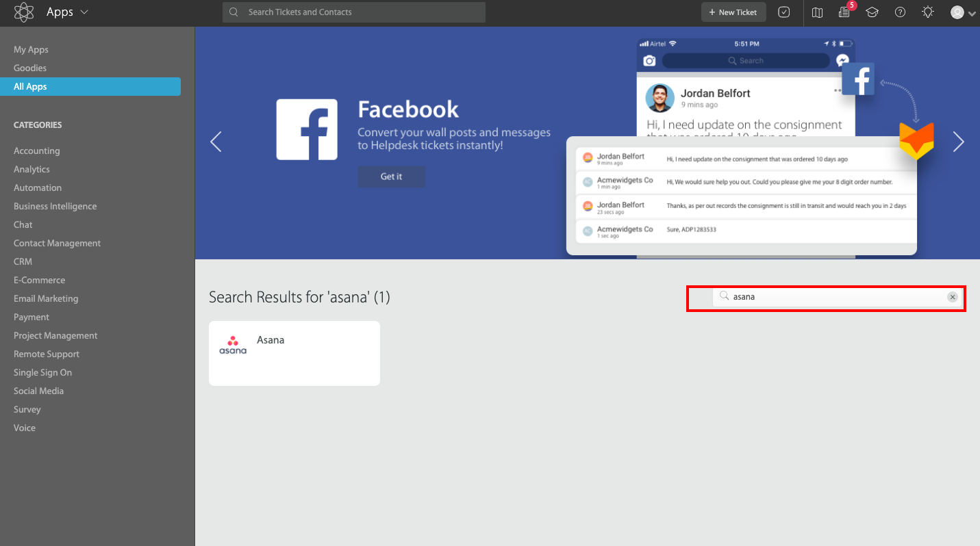Click the large Facebook logo in the banner

click(x=307, y=129)
